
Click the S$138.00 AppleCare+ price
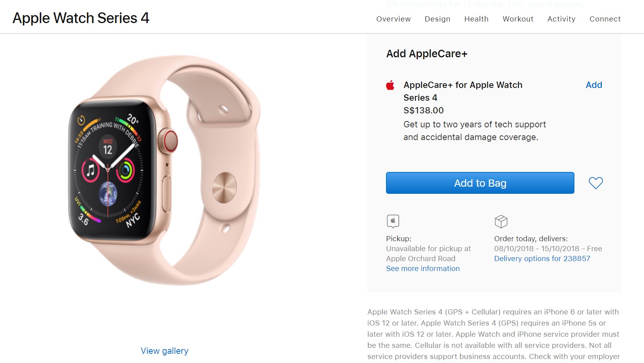pos(423,110)
